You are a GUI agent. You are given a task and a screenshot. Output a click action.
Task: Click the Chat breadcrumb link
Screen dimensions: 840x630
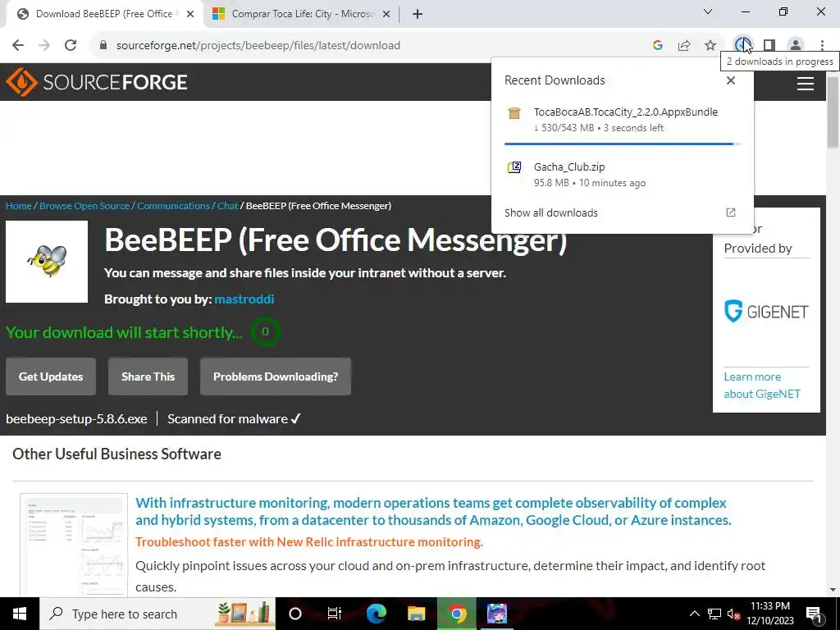pos(227,206)
